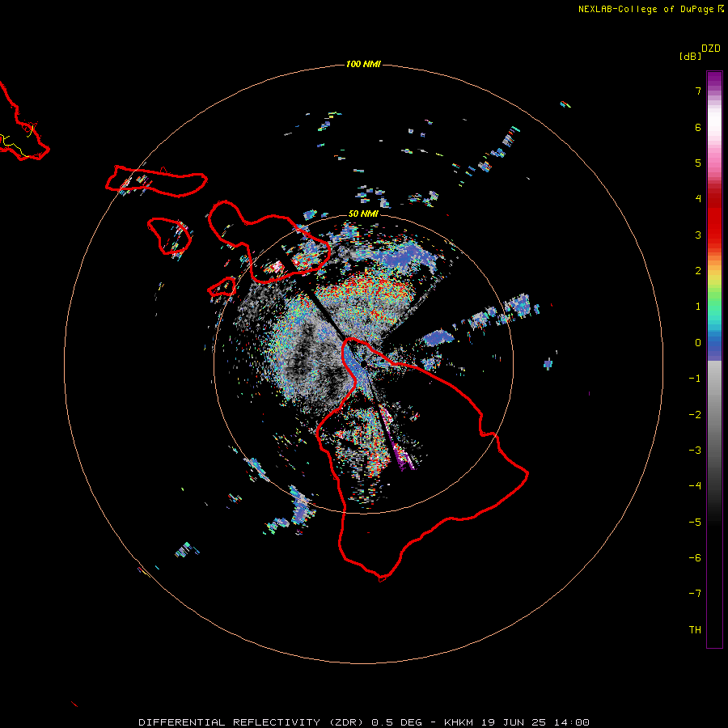Click the -3 value on the color scale
The width and height of the screenshot is (728, 728).
click(x=695, y=451)
